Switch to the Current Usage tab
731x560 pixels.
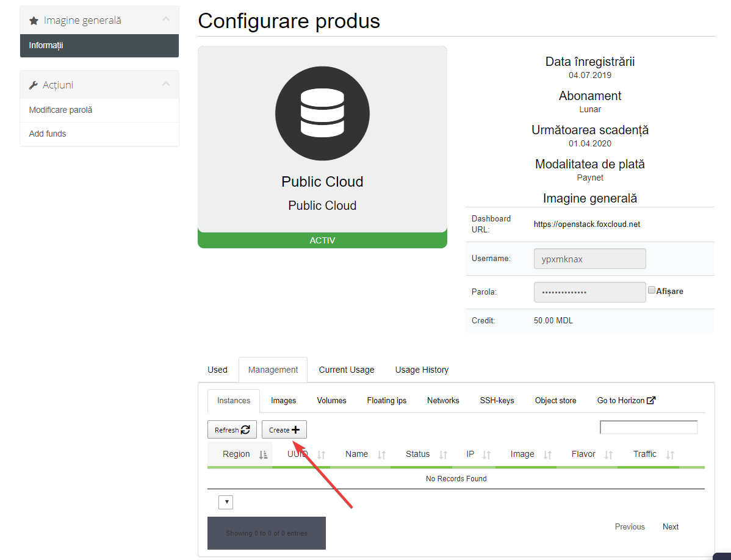(347, 370)
